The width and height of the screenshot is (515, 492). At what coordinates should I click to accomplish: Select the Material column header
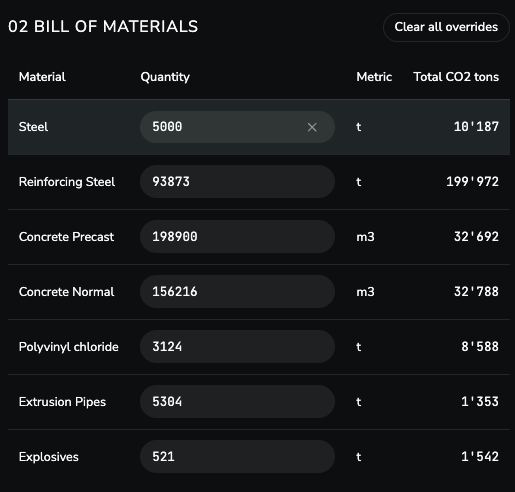click(42, 77)
